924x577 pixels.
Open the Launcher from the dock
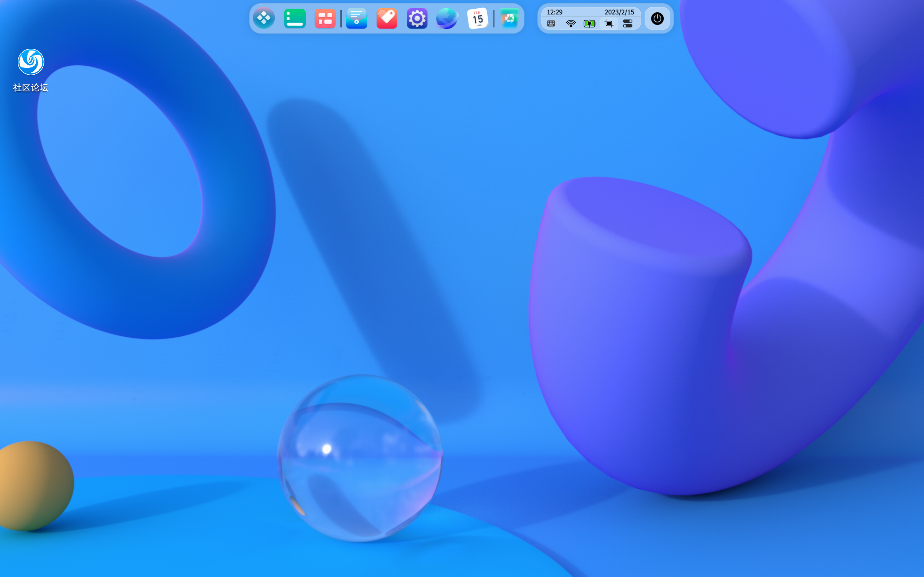[264, 18]
